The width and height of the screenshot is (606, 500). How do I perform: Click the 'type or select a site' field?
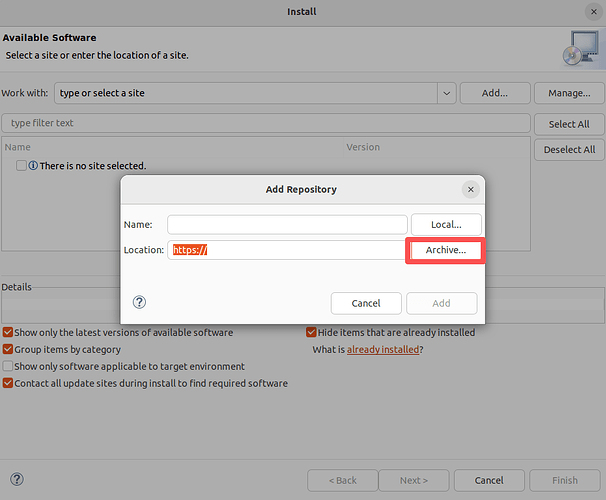click(246, 93)
